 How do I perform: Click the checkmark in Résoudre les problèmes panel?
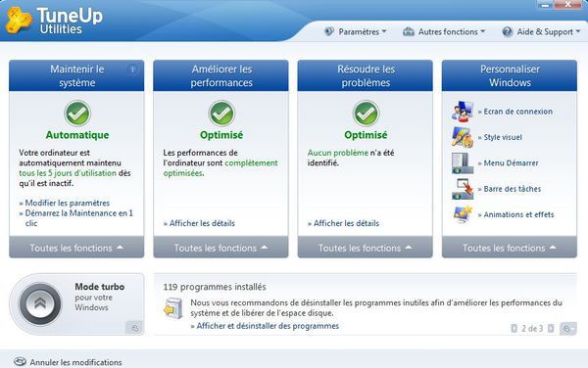pyautogui.click(x=366, y=114)
